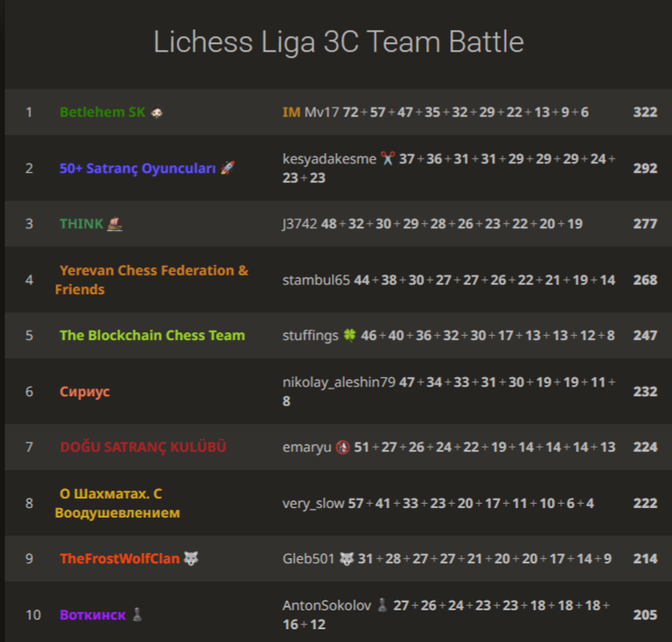
Task: Open О Шахматах. С Воодушевлением team
Action: click(117, 503)
